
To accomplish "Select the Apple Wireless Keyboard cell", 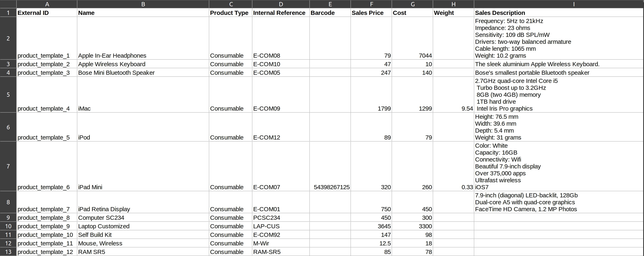I will click(143, 64).
